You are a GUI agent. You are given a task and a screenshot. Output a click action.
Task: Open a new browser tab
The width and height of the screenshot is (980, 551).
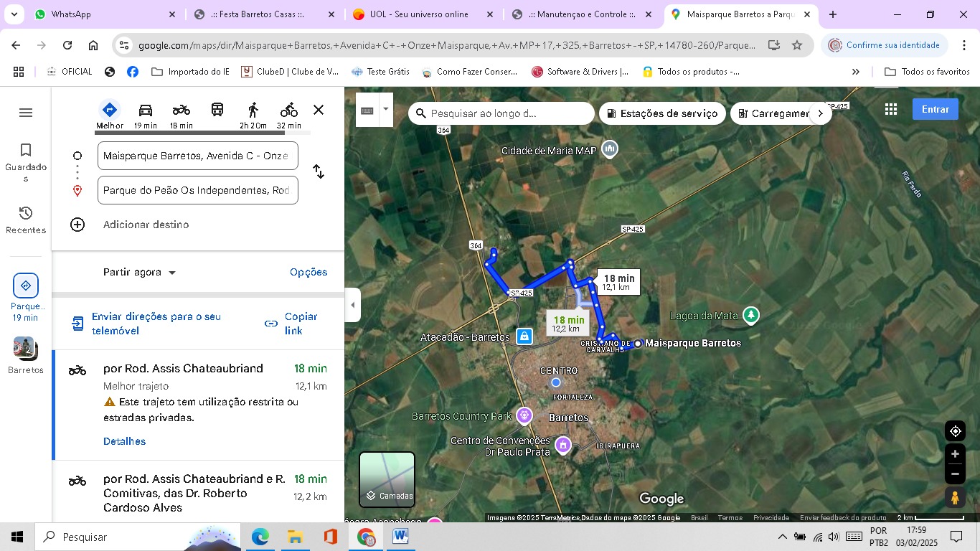833,14
